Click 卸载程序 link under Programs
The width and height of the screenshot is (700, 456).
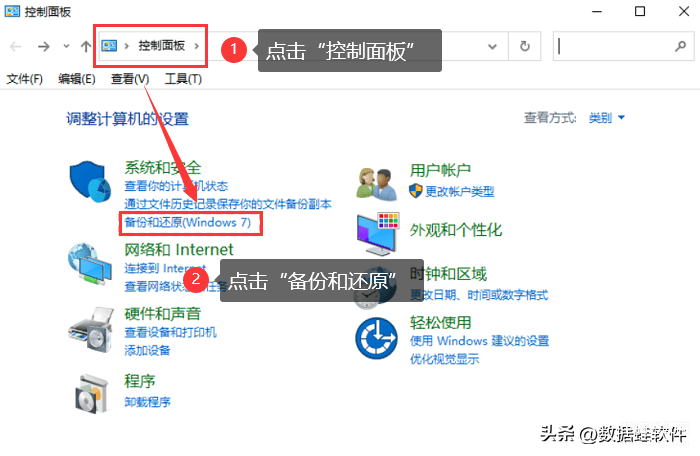click(x=147, y=402)
